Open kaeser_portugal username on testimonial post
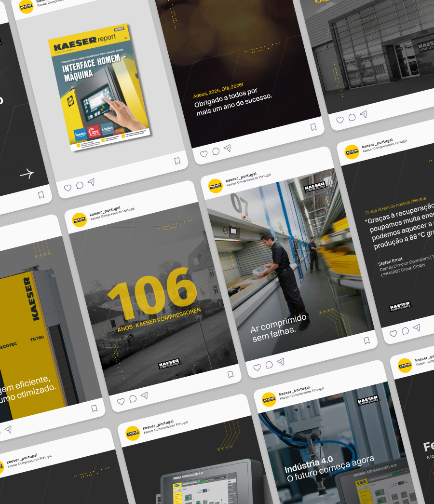This screenshot has height=504, width=434. (377, 143)
